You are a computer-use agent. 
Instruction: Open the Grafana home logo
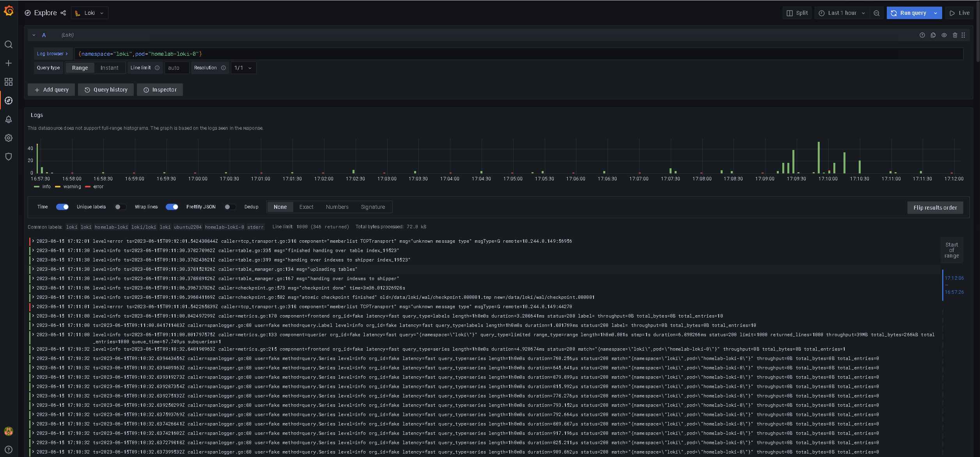pyautogui.click(x=9, y=11)
